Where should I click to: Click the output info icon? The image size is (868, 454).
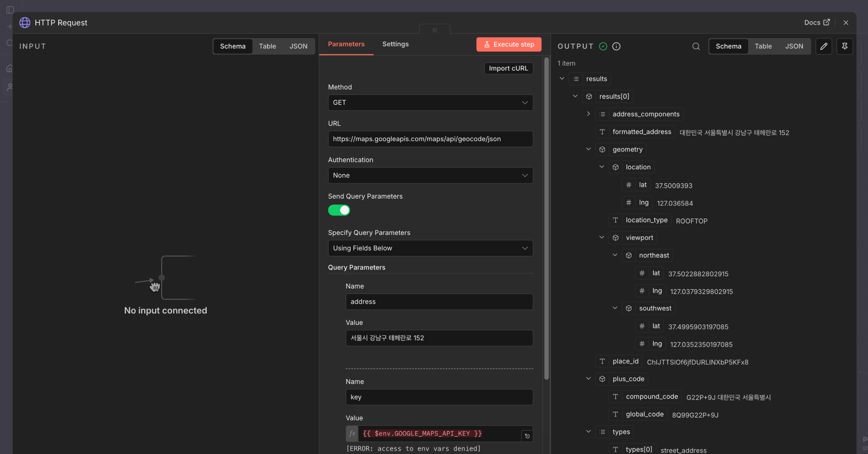pos(616,46)
